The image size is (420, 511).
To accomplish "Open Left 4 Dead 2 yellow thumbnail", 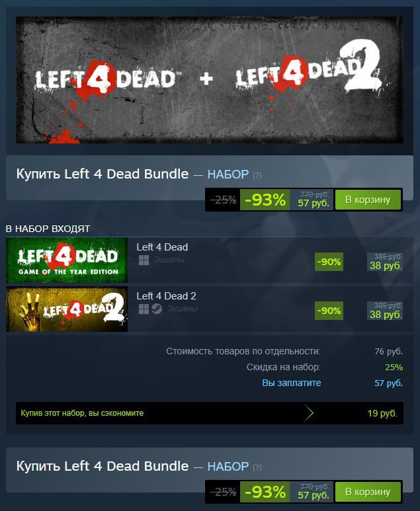I will [67, 309].
